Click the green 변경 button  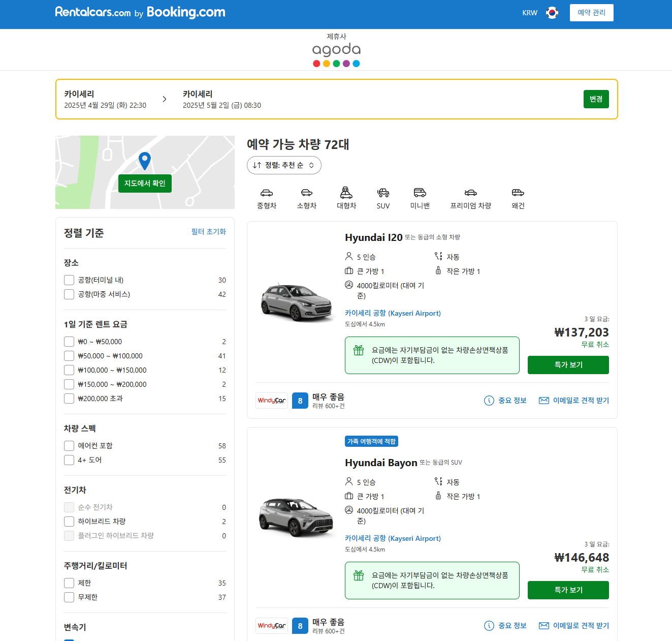[596, 99]
